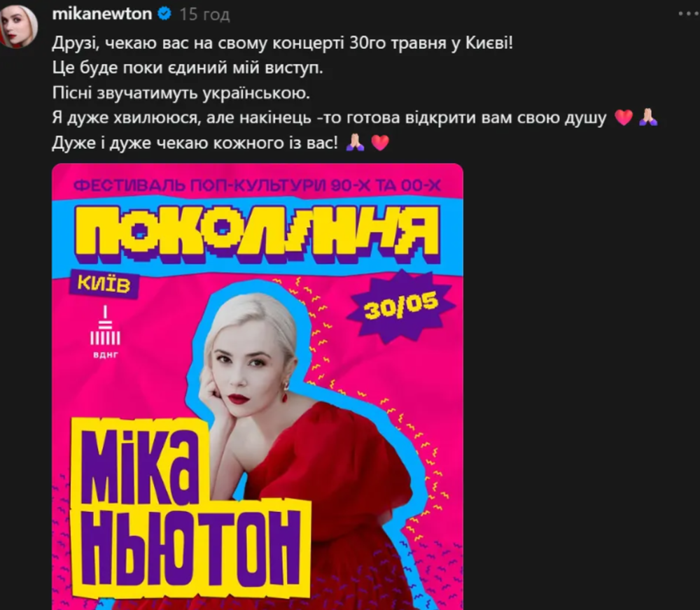Click the praying hands emoji after 'вас!'
This screenshot has width=700, height=610.
[x=356, y=143]
